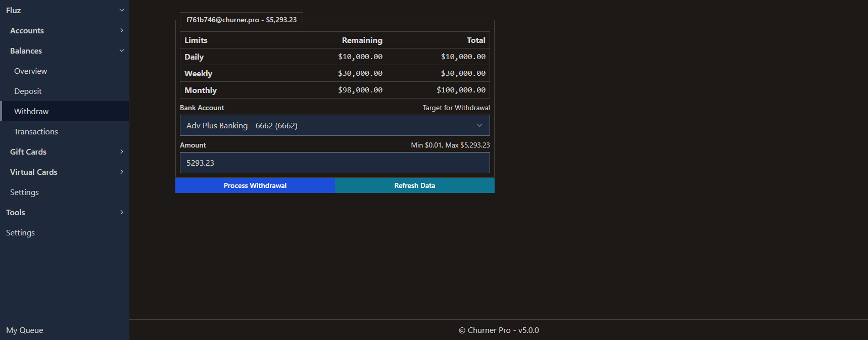
Task: Open the Transactions page
Action: point(36,132)
